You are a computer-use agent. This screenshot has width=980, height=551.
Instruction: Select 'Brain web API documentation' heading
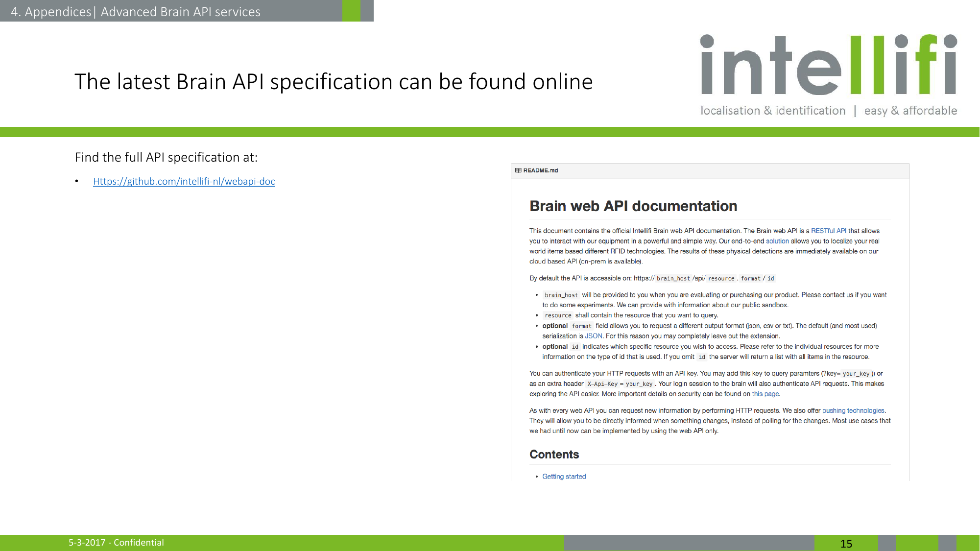(633, 206)
